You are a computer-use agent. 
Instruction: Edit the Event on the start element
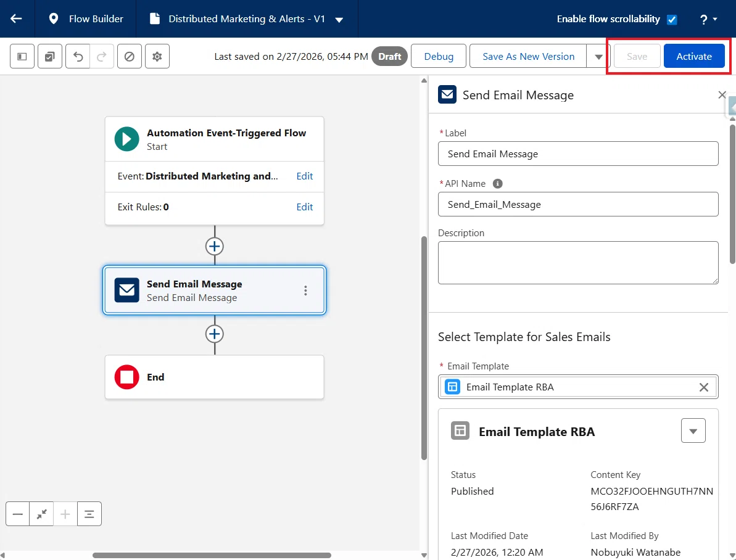(305, 176)
